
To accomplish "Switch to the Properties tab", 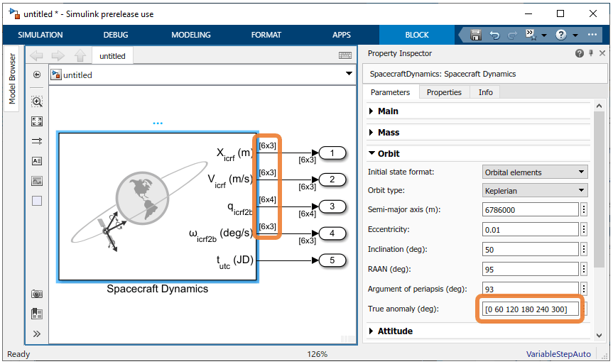I will (x=444, y=92).
